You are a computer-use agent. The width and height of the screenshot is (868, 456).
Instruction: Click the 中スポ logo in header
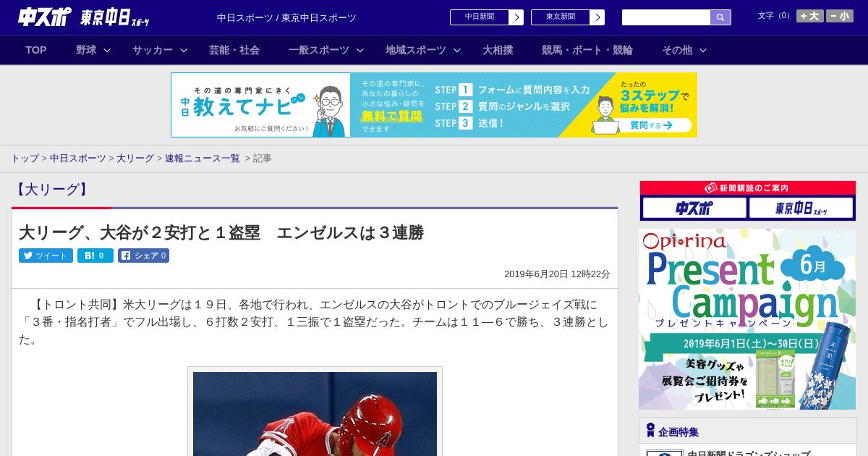tap(44, 17)
